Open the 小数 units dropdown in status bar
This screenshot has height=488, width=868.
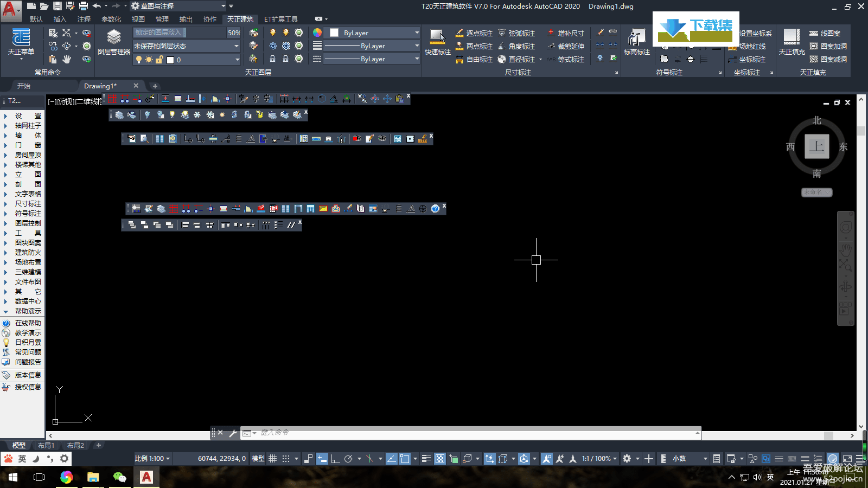coord(690,459)
